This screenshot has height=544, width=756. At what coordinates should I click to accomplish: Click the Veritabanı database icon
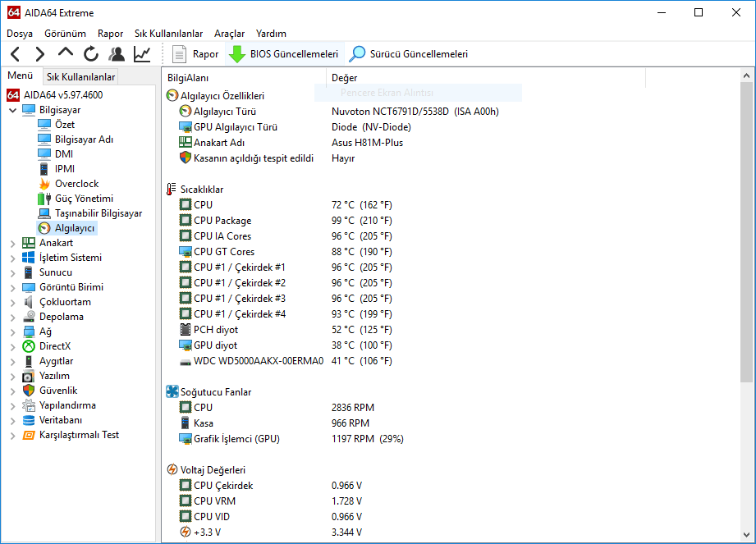[x=29, y=420]
